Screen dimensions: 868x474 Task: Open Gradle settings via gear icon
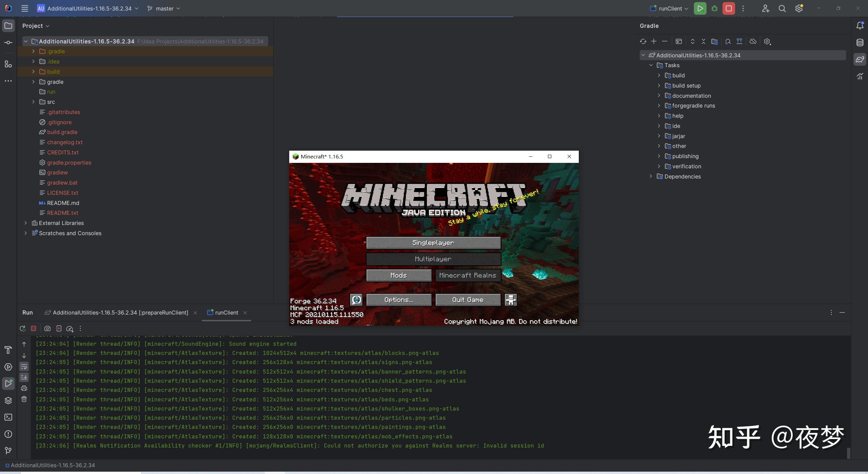pos(767,41)
